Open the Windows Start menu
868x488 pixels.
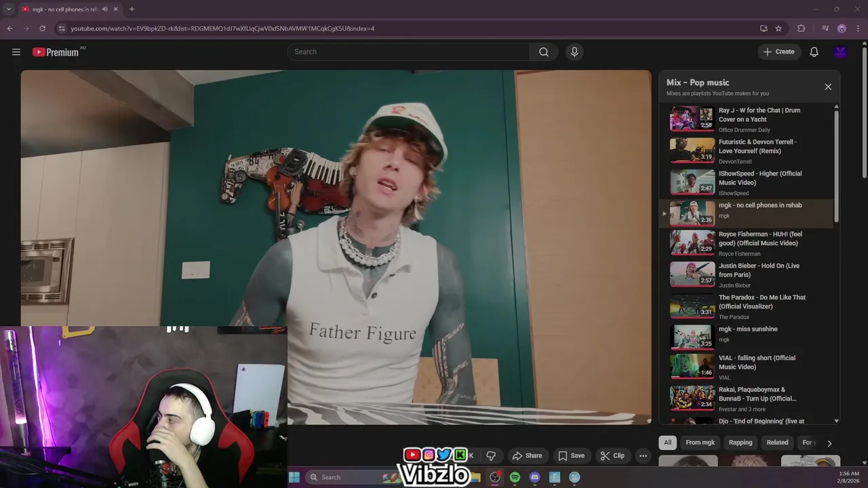[294, 477]
